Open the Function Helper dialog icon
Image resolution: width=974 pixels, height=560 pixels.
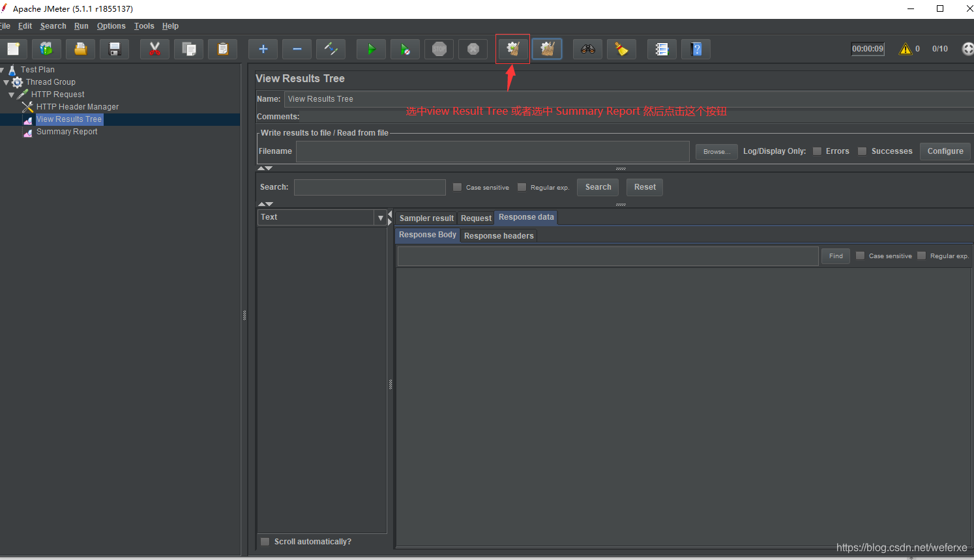(662, 49)
